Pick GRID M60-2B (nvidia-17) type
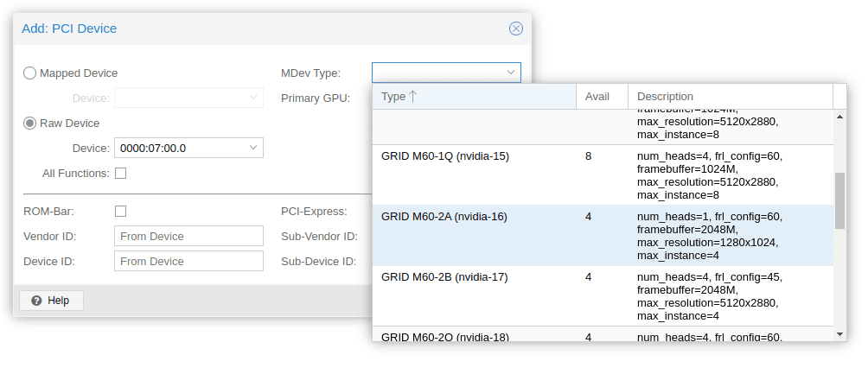Screen dimensions: 868x374 pyautogui.click(x=444, y=277)
